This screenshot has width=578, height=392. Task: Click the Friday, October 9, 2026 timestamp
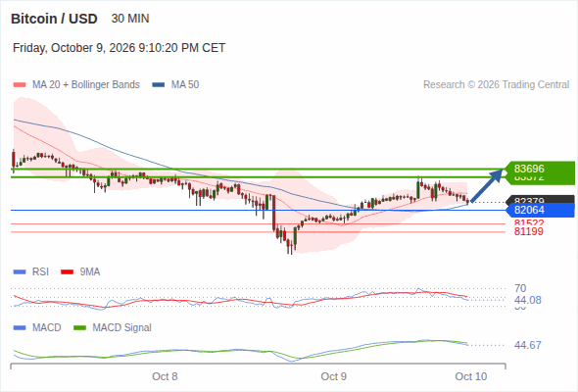119,48
